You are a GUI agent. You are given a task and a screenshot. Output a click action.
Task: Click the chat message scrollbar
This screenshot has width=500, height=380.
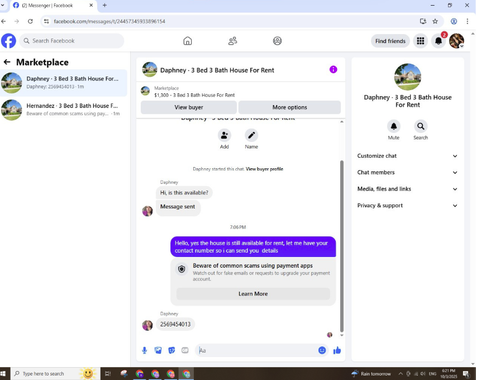pyautogui.click(x=341, y=246)
